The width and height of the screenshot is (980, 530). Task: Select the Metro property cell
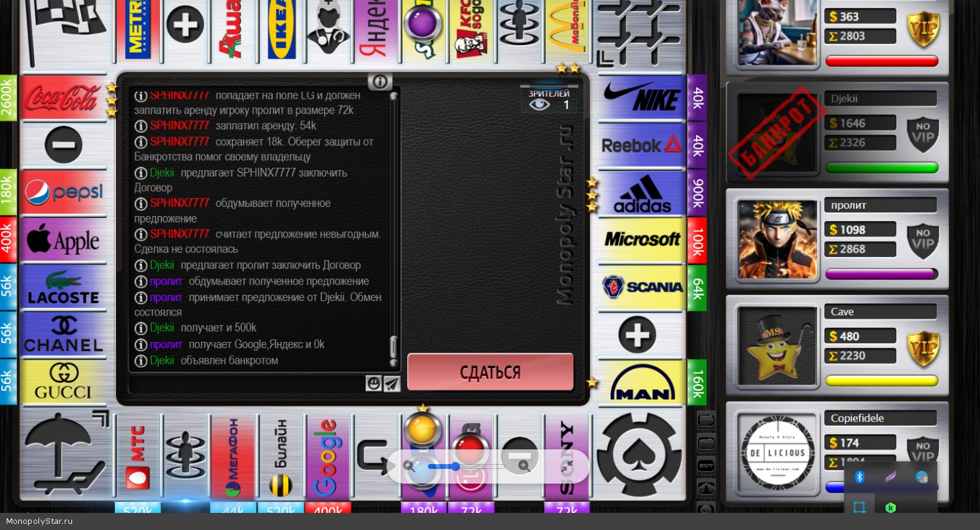[x=137, y=31]
